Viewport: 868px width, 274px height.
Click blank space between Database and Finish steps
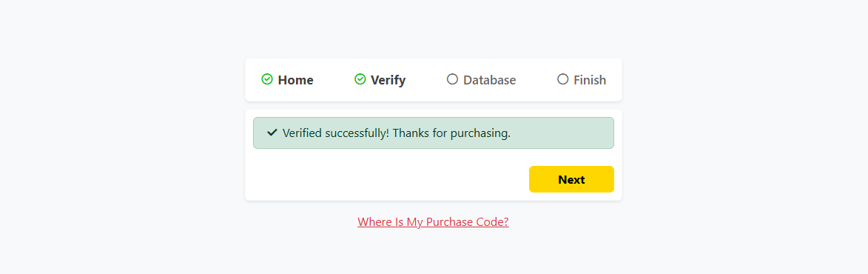536,80
